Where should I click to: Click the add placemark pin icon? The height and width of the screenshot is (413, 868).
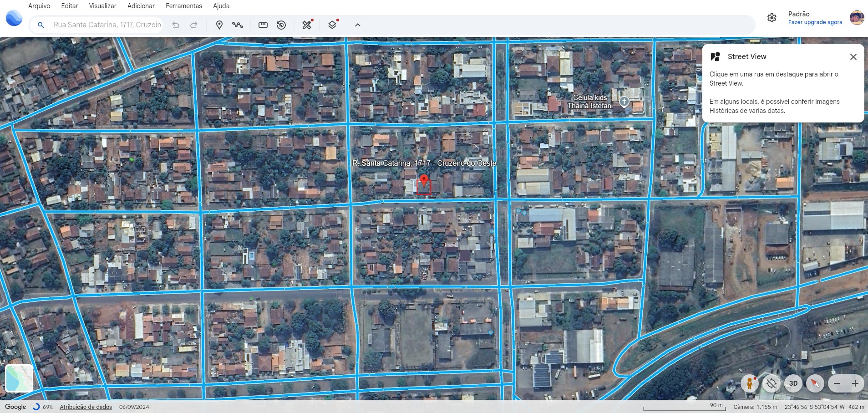coord(219,25)
